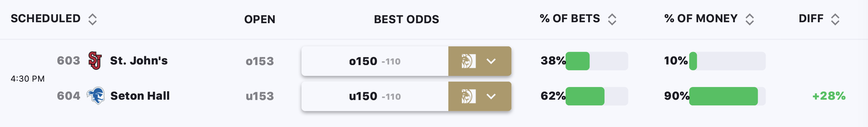This screenshot has height=127, width=868.
Task: Sort by the SCHEDULED column arrows
Action: click(x=92, y=19)
